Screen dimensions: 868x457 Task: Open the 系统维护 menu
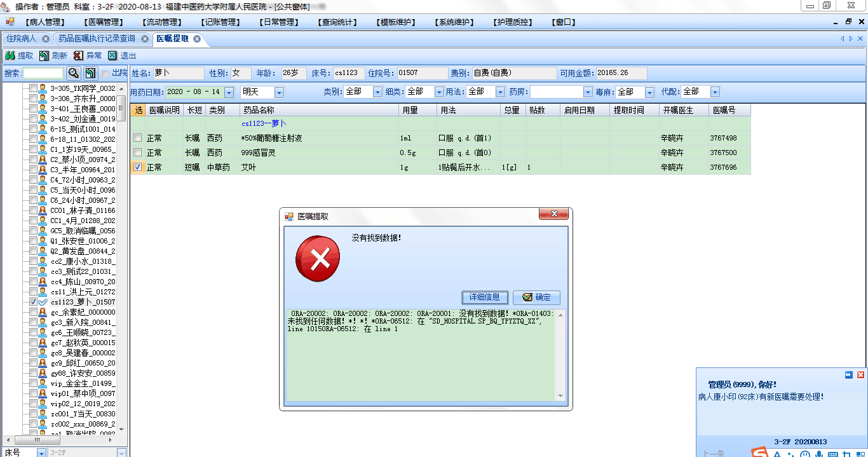click(x=454, y=22)
